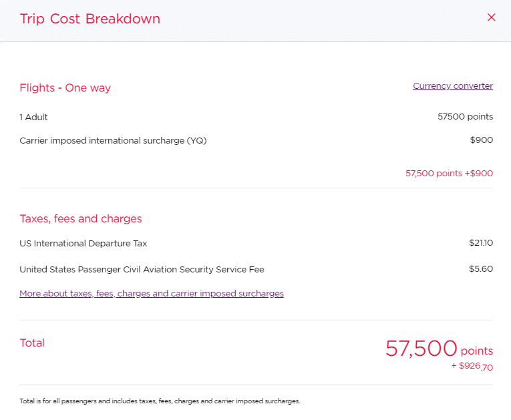Click the $900 surcharge amount
This screenshot has height=420, width=511.
[x=482, y=140]
